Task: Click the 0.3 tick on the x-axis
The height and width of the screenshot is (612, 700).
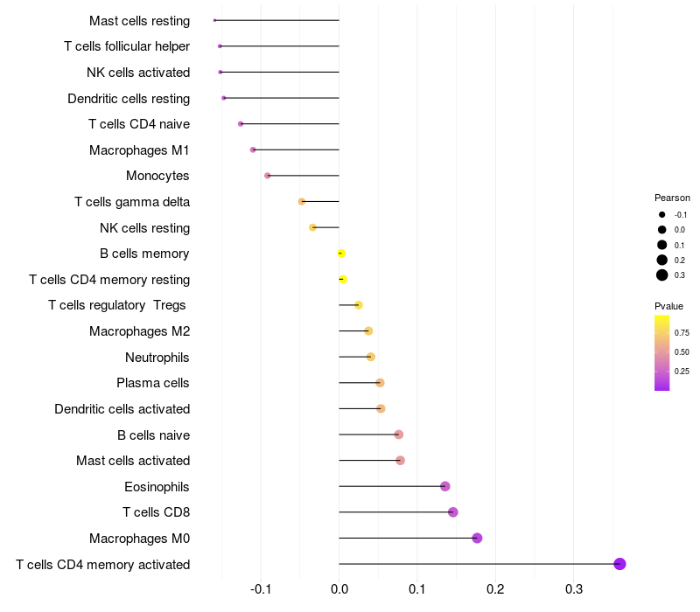Action: coord(574,589)
